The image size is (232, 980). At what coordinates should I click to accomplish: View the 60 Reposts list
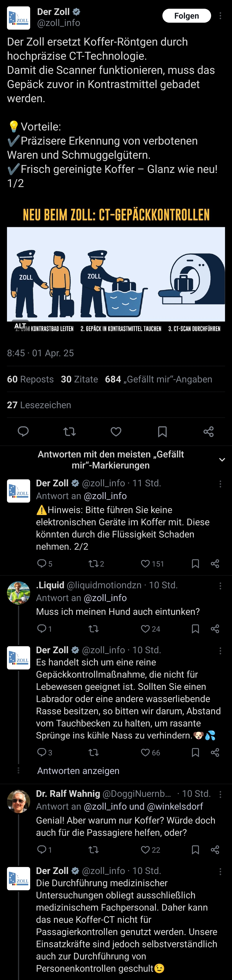[30, 379]
